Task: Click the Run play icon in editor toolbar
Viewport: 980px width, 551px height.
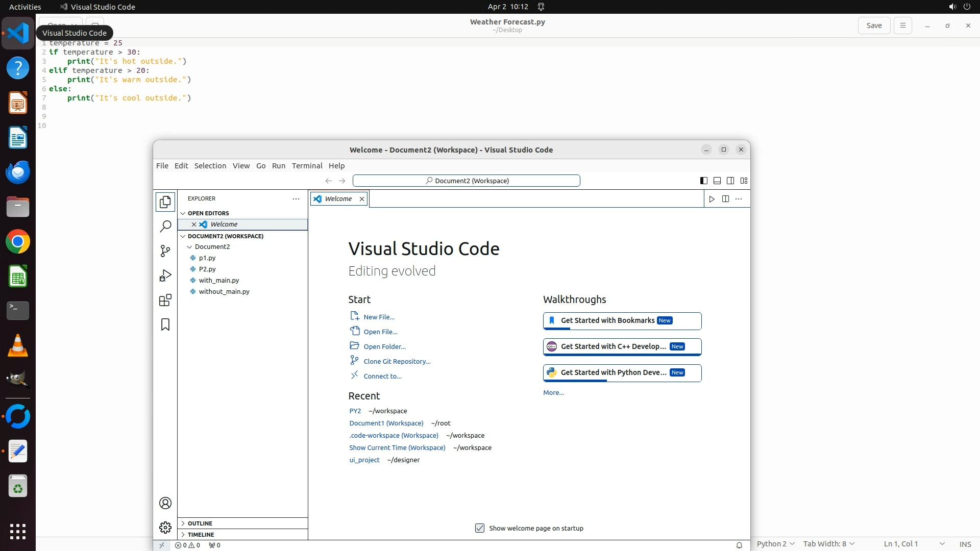Action: [x=712, y=199]
